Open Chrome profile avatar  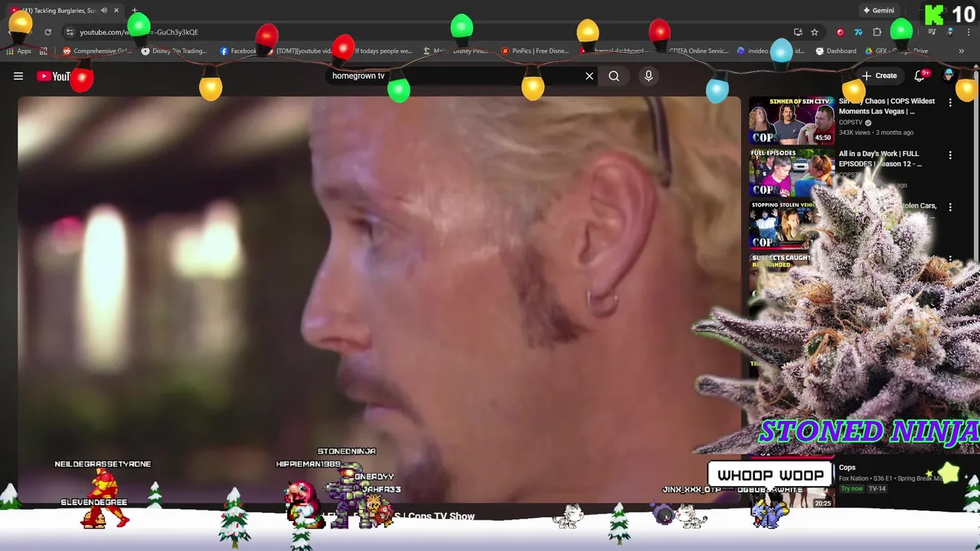(950, 32)
